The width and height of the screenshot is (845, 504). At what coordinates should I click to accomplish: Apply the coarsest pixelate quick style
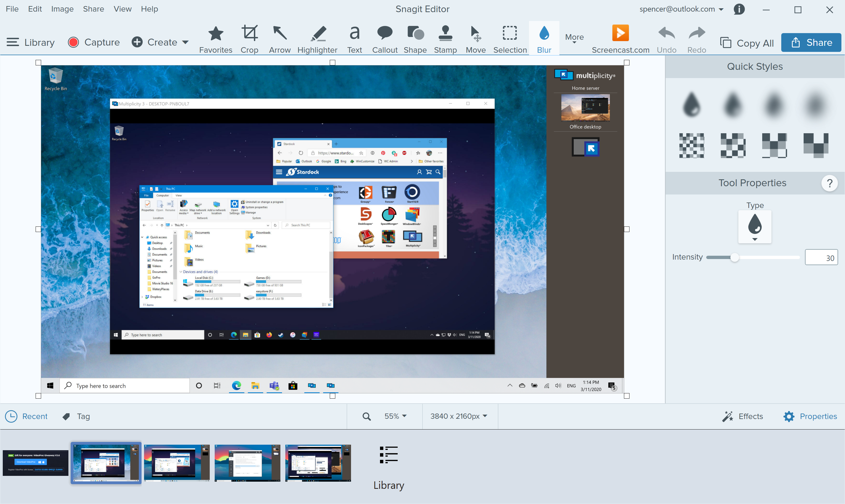tap(815, 145)
